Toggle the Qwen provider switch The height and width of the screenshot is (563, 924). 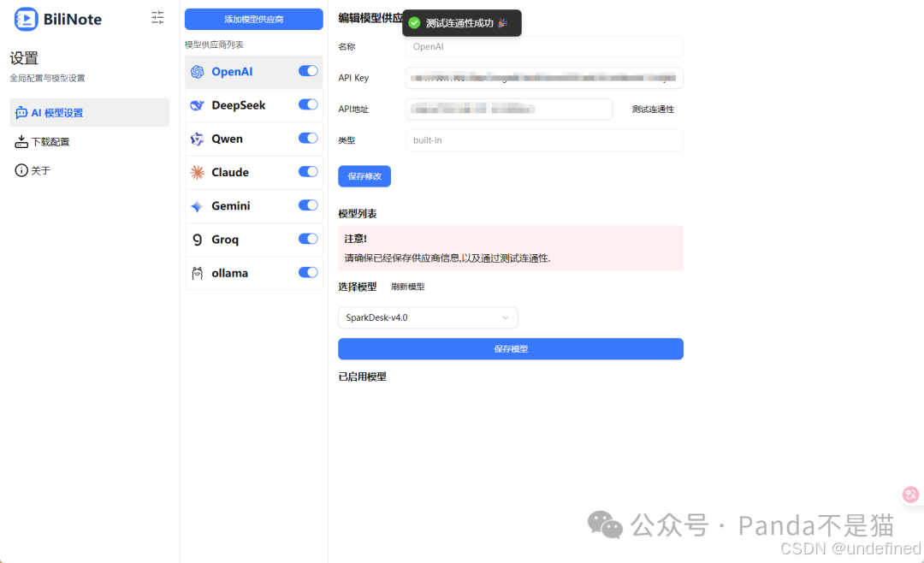coord(308,138)
